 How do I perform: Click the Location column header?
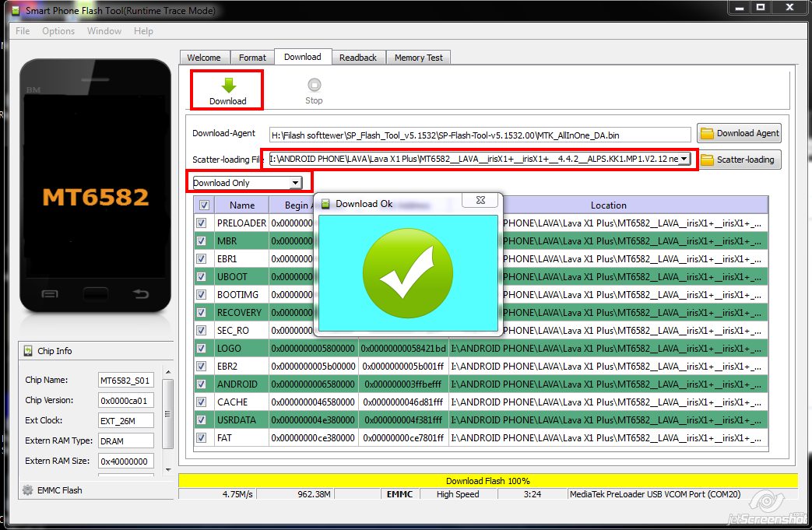609,205
